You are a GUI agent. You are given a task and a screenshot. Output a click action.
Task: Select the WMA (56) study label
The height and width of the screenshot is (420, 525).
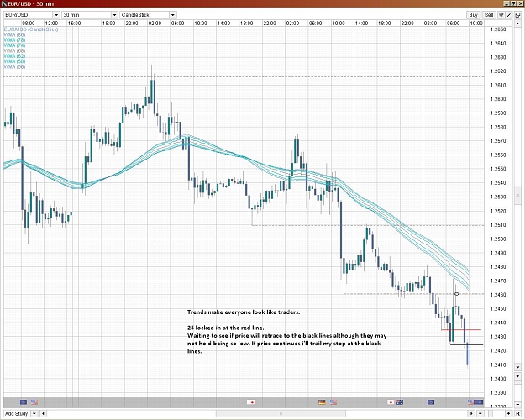pos(15,66)
